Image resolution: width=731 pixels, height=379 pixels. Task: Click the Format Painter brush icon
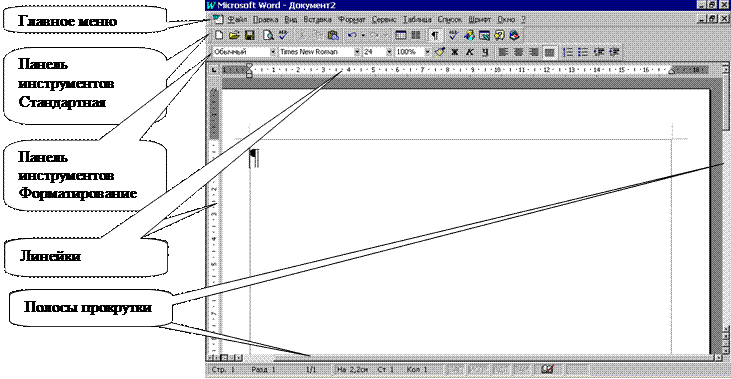point(439,52)
